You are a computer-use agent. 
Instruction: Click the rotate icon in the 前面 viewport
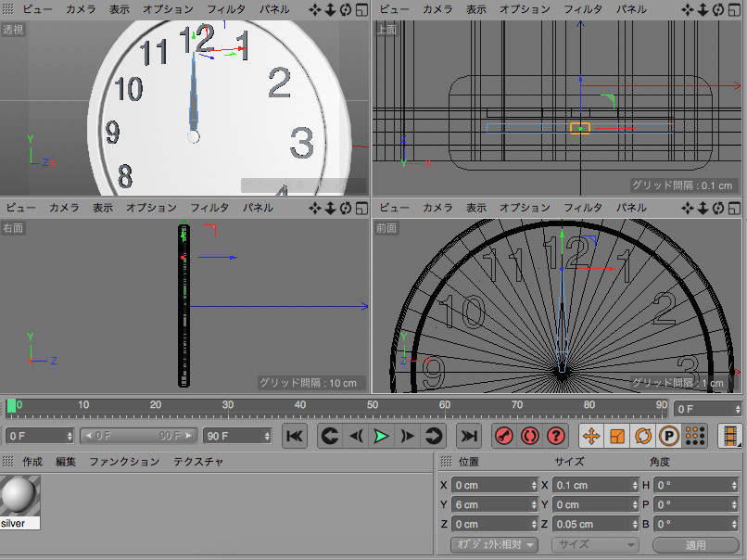pos(718,209)
